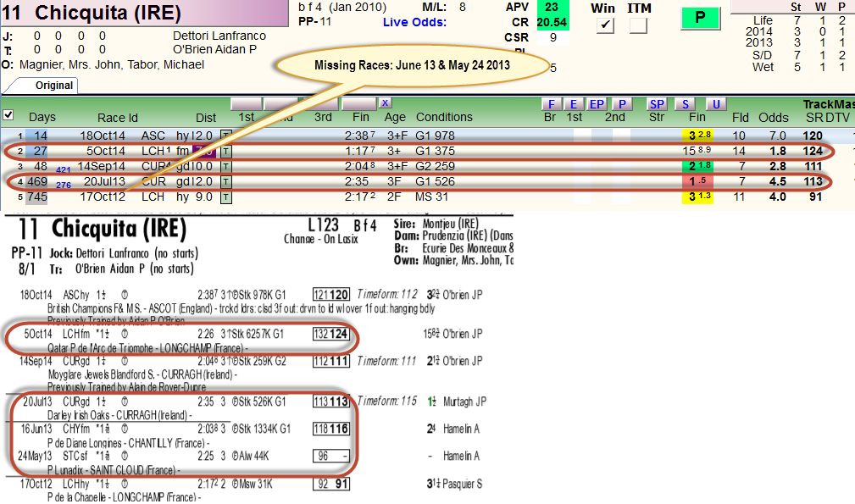Click the T icon in the 20Jul13 row

click(225, 181)
